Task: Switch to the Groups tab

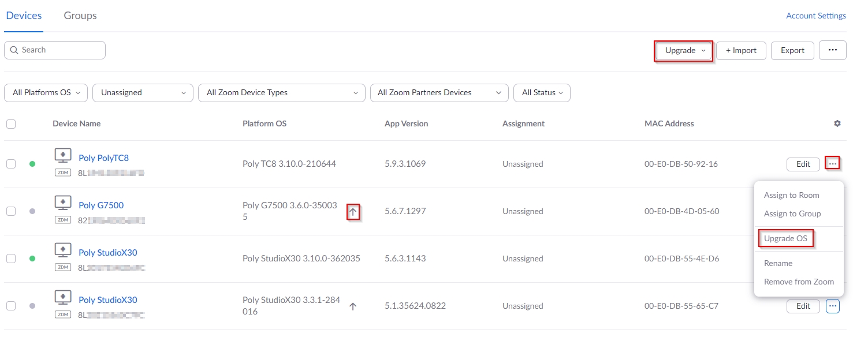Action: (x=80, y=16)
